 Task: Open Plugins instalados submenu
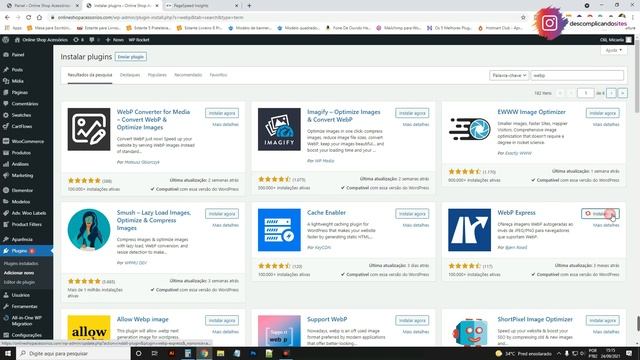coord(21,264)
